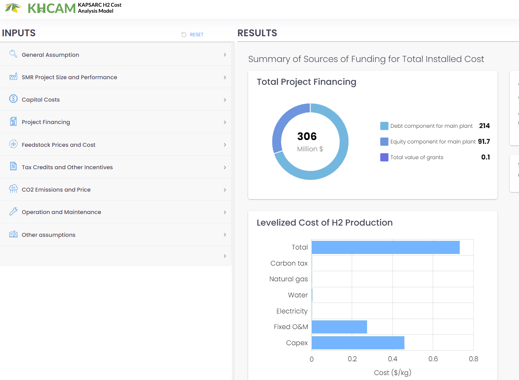The width and height of the screenshot is (519, 380).
Task: Reset all inputs with RESET button
Action: [x=192, y=34]
